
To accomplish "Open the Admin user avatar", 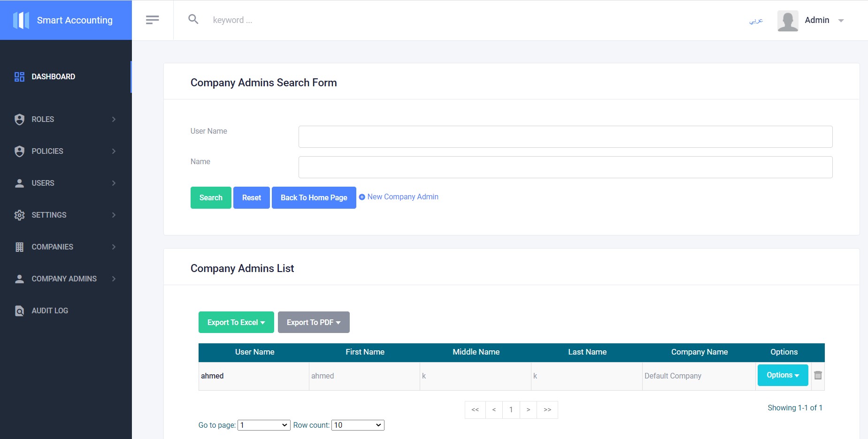I will point(788,21).
